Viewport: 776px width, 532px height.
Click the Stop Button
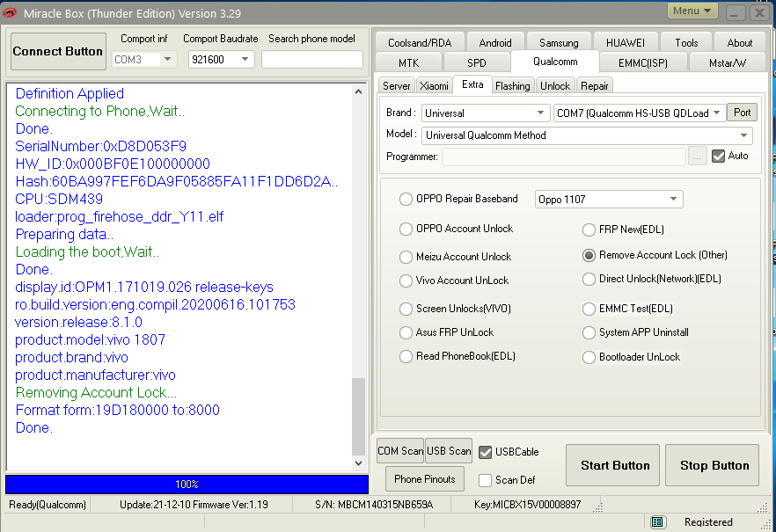(x=712, y=465)
